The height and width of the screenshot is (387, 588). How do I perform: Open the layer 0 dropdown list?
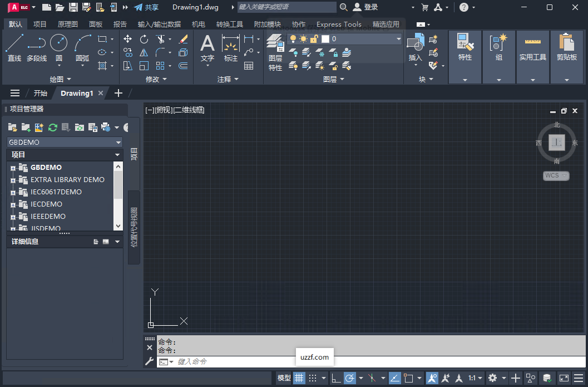(x=398, y=38)
